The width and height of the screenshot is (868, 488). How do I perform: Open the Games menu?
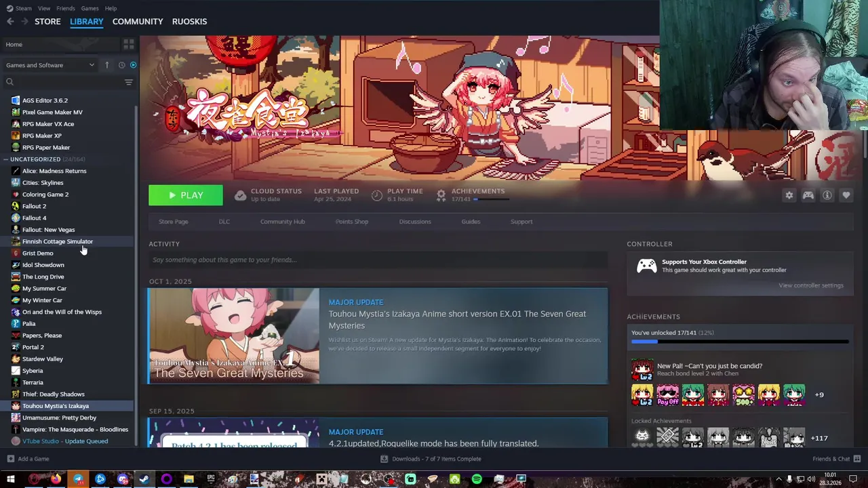click(90, 8)
